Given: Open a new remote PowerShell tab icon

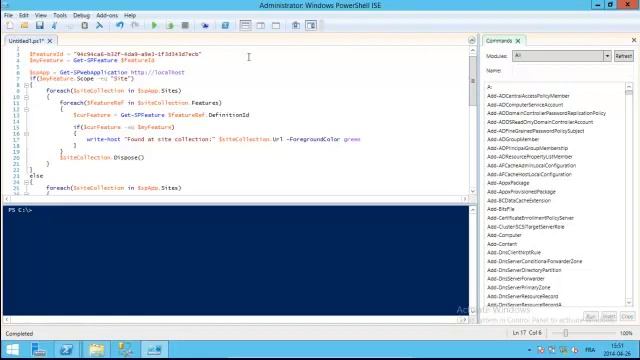Looking at the screenshot, I should point(205,25).
